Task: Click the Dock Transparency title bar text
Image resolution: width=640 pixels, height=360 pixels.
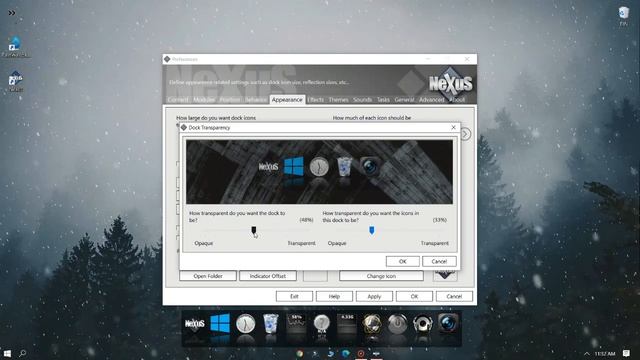Action: [x=209, y=128]
